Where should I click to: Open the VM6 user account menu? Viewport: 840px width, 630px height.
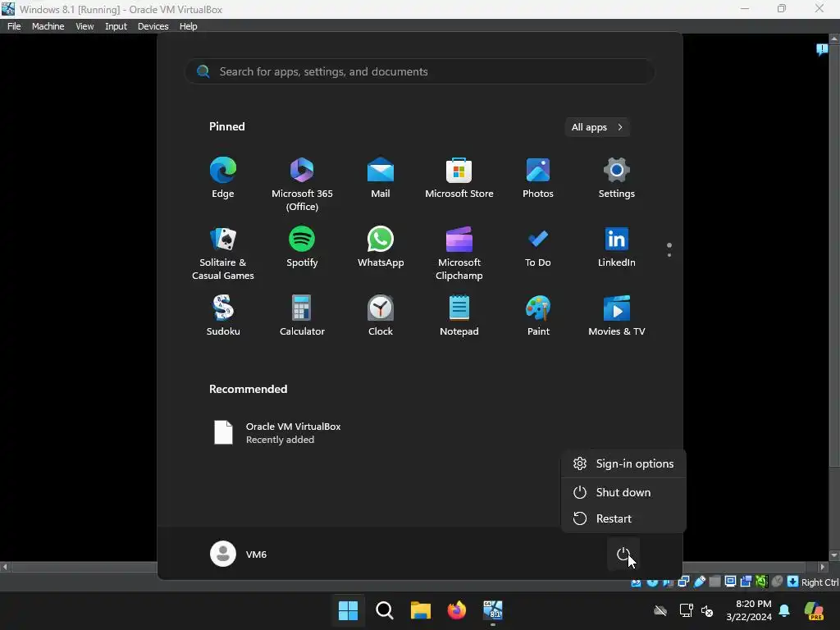(239, 554)
